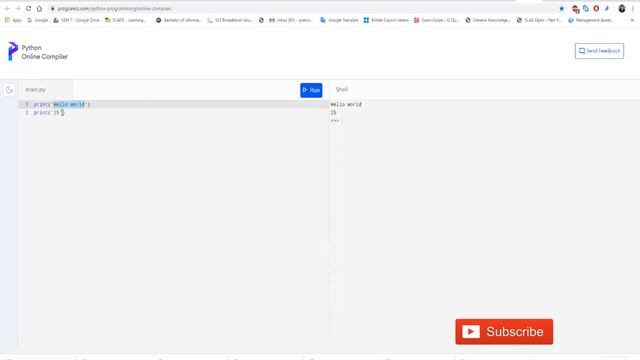Open the British Council bookmark
The image size is (640, 360).
pyautogui.click(x=386, y=20)
